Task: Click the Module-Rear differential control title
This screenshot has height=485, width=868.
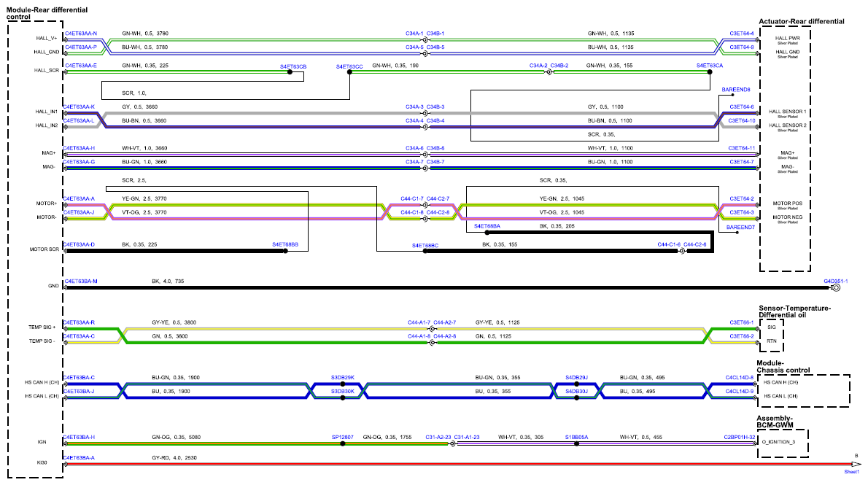Action: pyautogui.click(x=47, y=13)
